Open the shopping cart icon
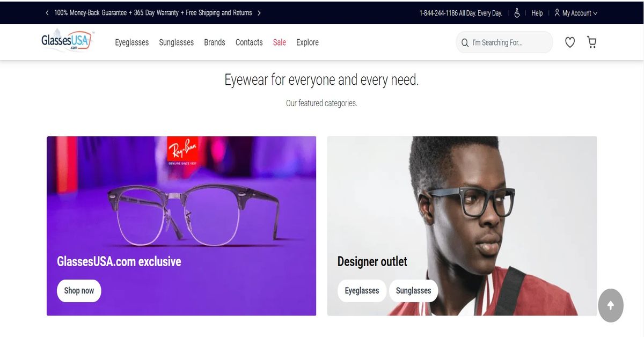 coord(592,42)
